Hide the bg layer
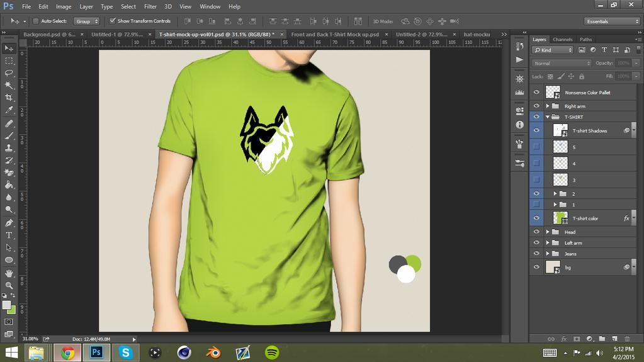 point(536,267)
